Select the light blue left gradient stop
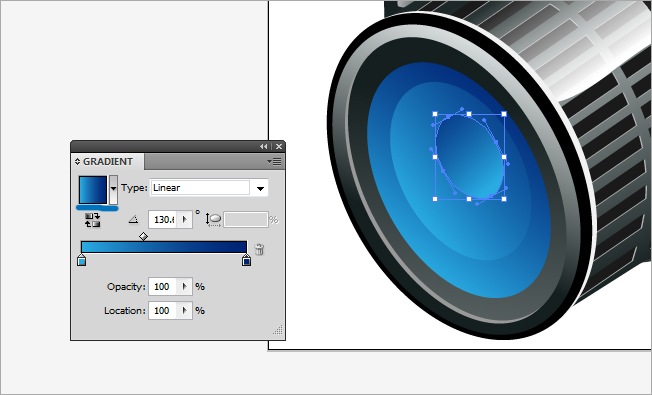The height and width of the screenshot is (395, 652). point(82,260)
